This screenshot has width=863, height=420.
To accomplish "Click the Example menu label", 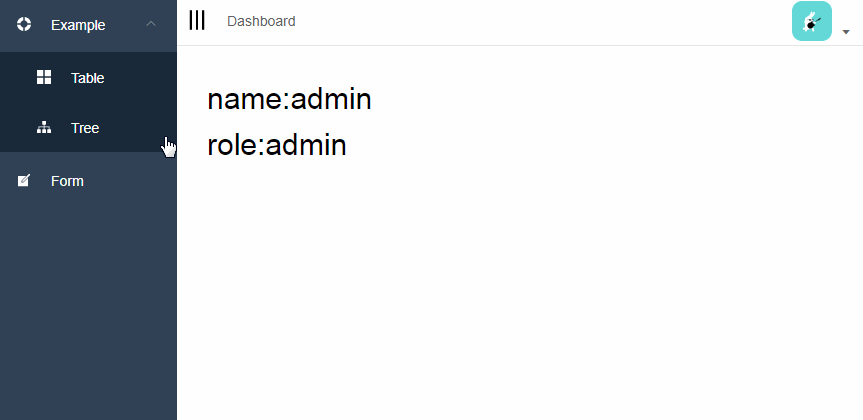I will click(78, 25).
